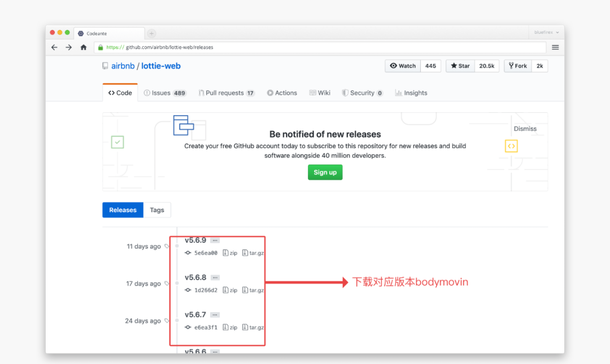Download v5.6.8 tar.gz archive

(x=253, y=290)
